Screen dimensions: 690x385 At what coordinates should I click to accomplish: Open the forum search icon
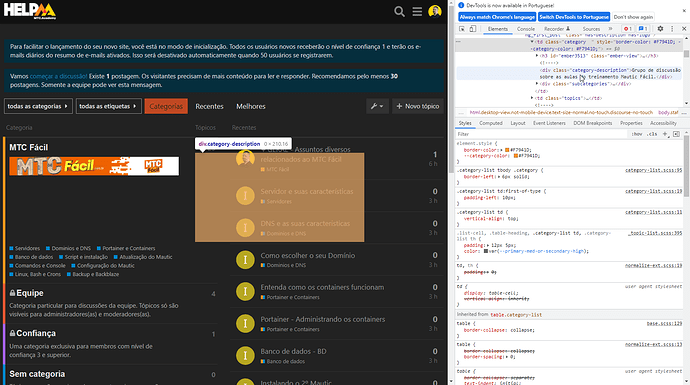(x=399, y=11)
